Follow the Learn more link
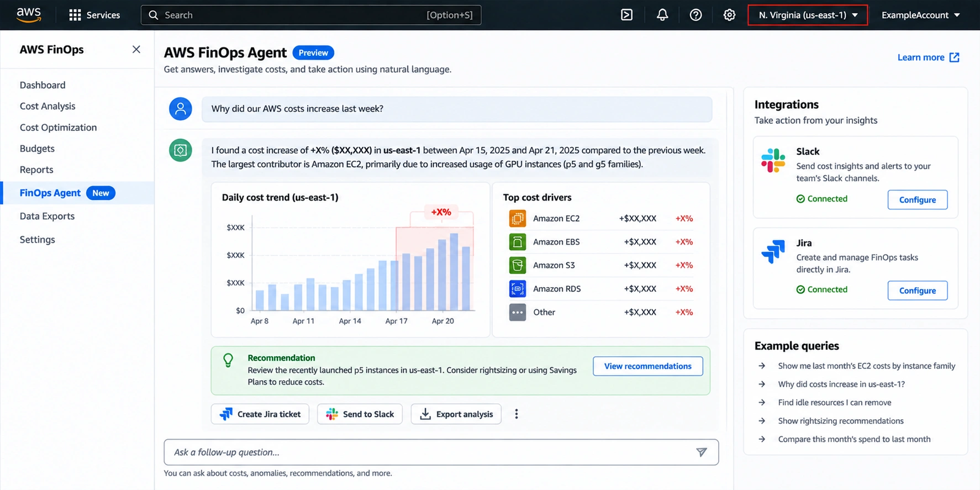The height and width of the screenshot is (490, 980). 928,57
